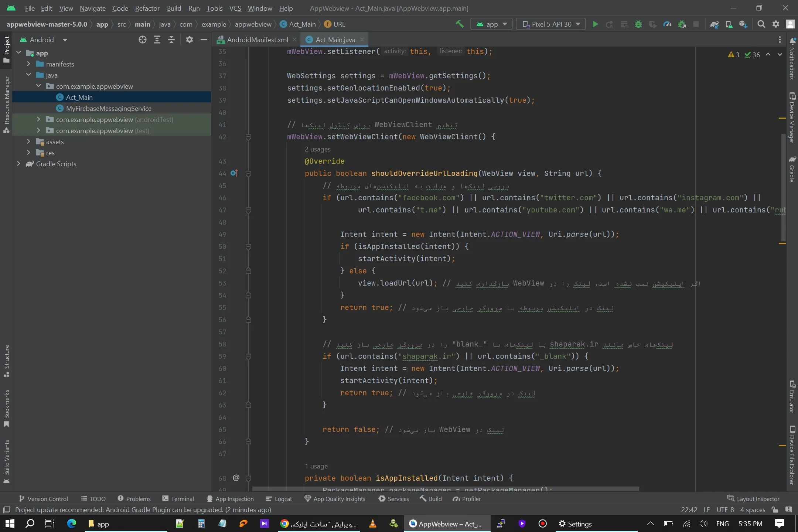
Task: Click the 4 spaces indent setting
Action: pos(753,510)
